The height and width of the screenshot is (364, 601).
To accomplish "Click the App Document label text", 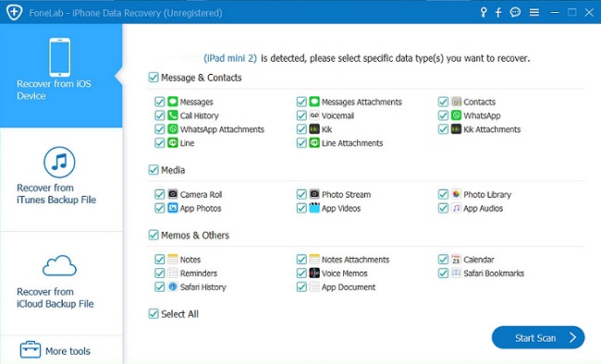I will point(349,287).
